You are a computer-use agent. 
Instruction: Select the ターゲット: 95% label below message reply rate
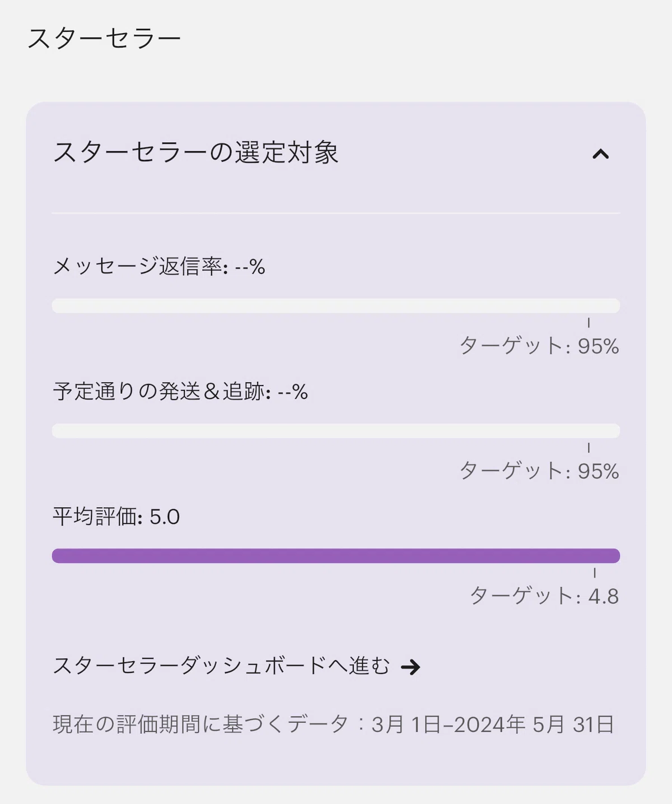[539, 346]
